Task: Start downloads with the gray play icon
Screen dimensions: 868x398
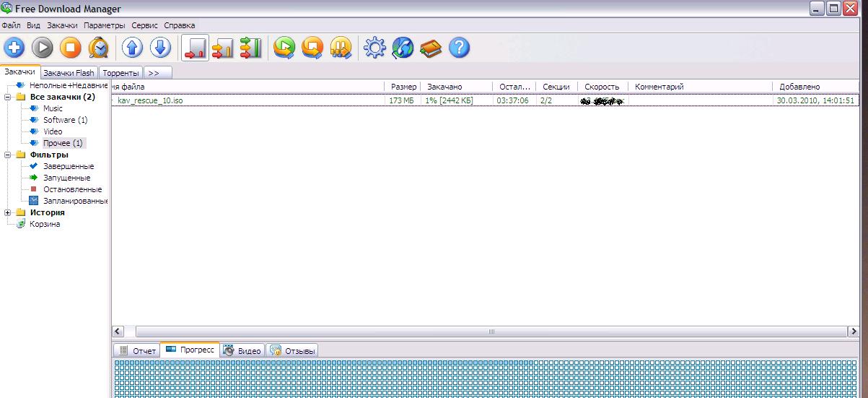Action: 43,48
